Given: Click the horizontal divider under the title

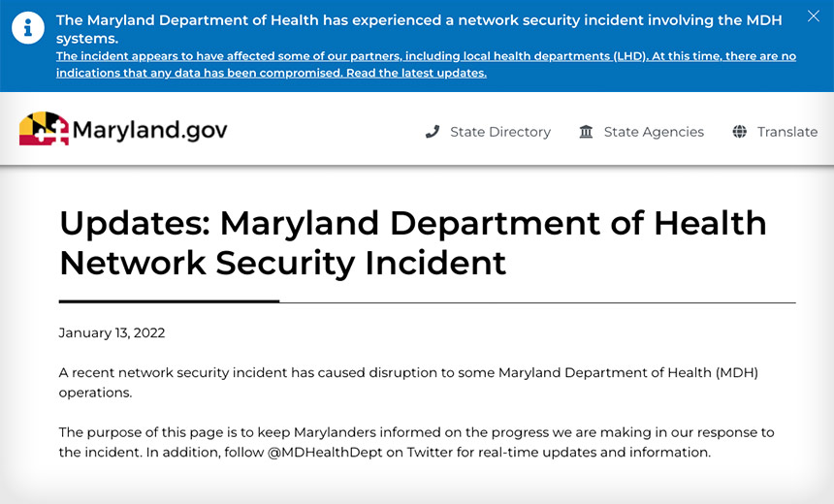Looking at the screenshot, I should [427, 301].
